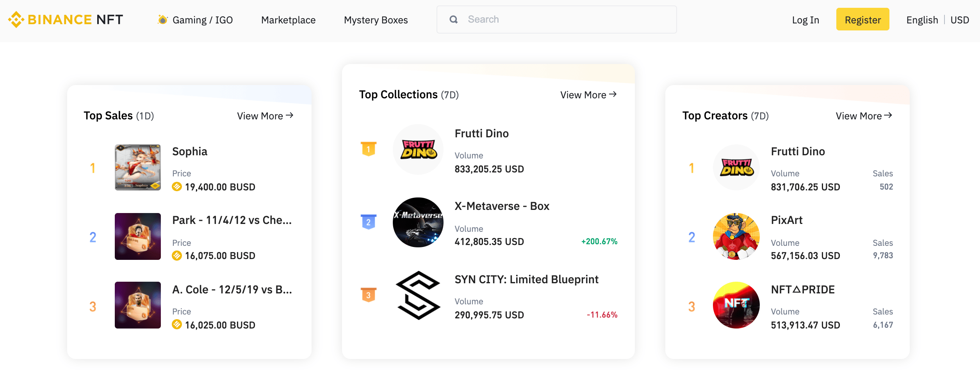This screenshot has width=980, height=373.
Task: Open the NFT△PRIDE creator name
Action: pos(803,290)
